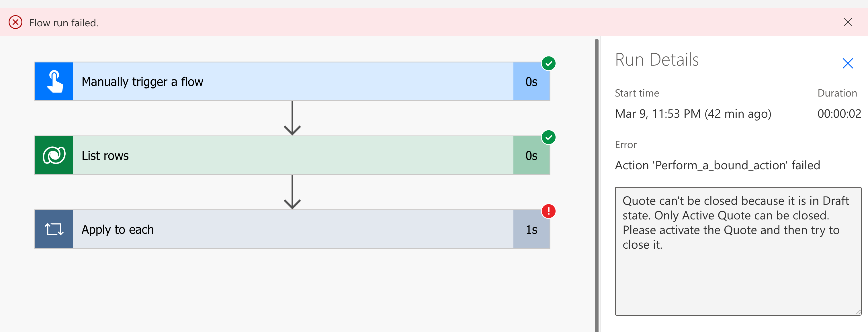The image size is (868, 332).
Task: Click green success checkmark on trigger step
Action: pos(549,63)
